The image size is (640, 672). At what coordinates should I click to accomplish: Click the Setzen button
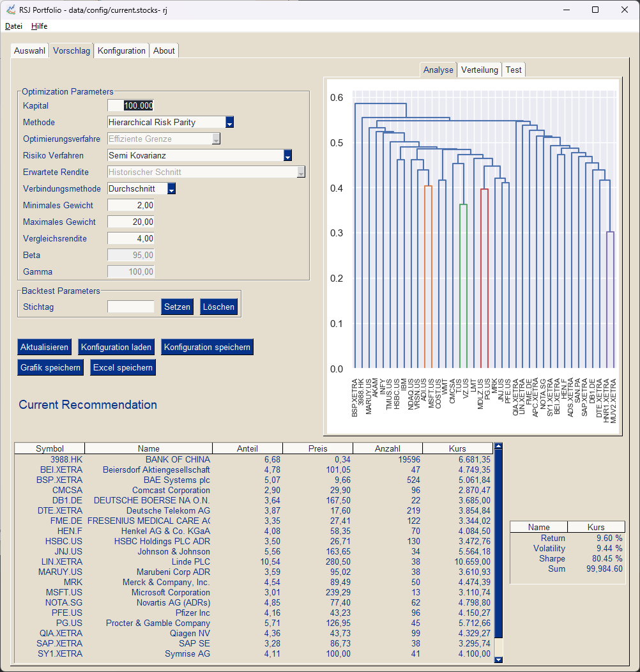coord(177,307)
